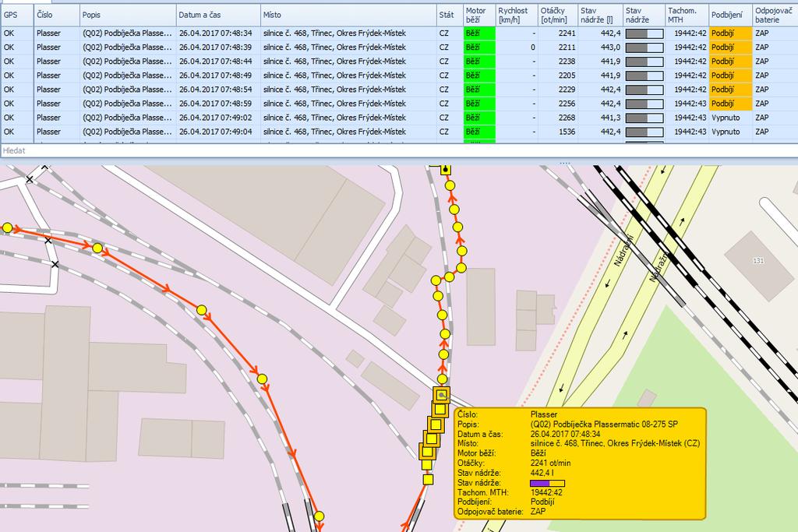
Task: Sort by Tachom. MTH column header
Action: 687,15
